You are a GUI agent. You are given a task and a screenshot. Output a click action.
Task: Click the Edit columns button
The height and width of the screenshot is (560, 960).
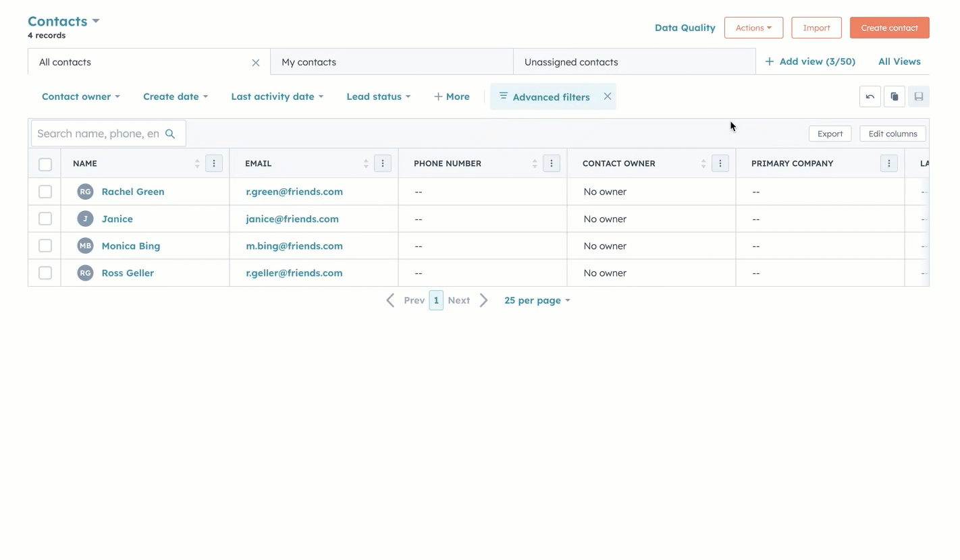tap(892, 134)
